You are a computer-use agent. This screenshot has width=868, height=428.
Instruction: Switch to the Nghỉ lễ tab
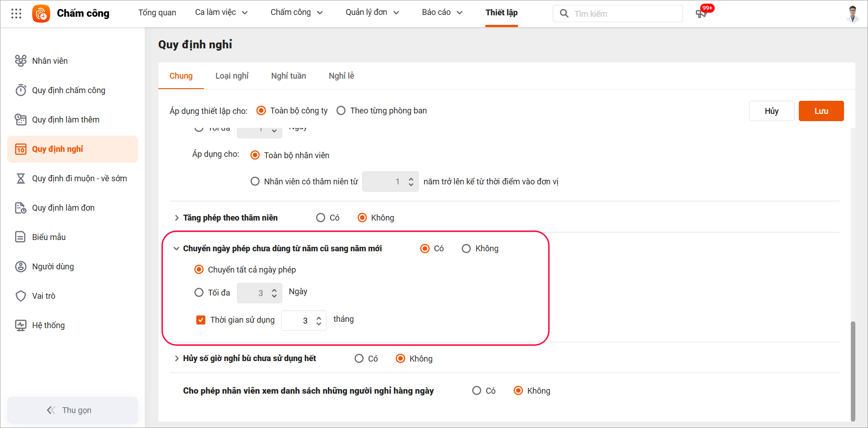342,76
